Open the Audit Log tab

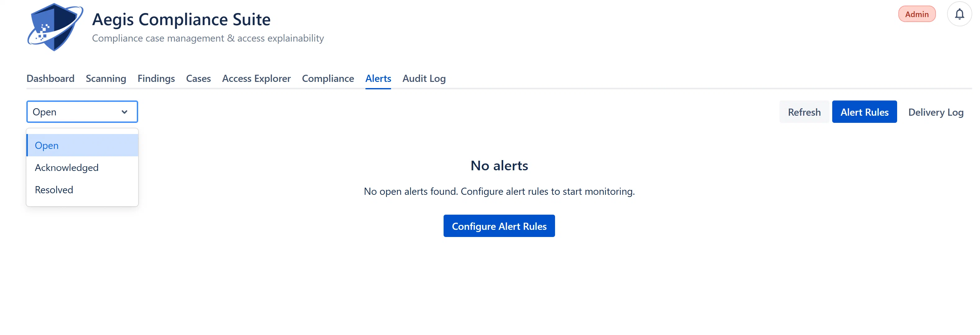click(424, 78)
